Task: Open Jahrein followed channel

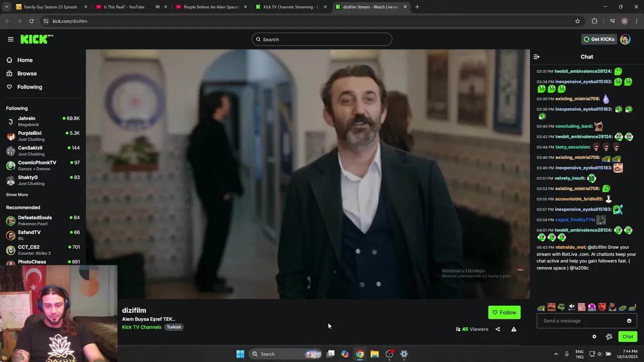Action: (43, 121)
